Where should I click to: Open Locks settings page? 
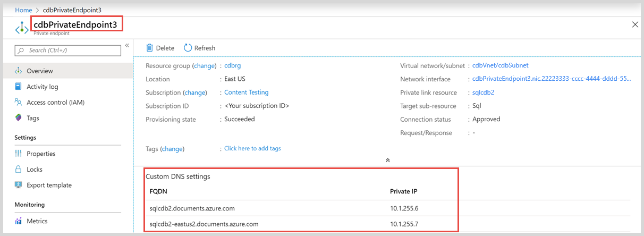pos(35,169)
